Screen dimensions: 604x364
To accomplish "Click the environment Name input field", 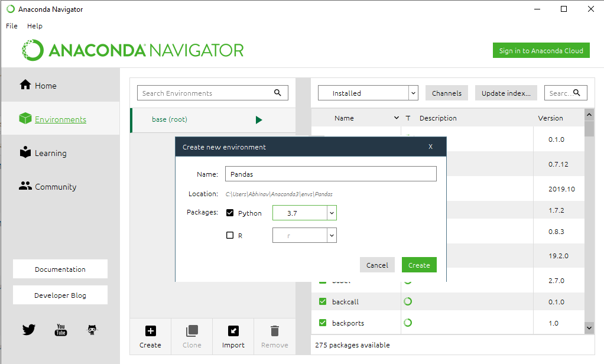I will coord(331,174).
